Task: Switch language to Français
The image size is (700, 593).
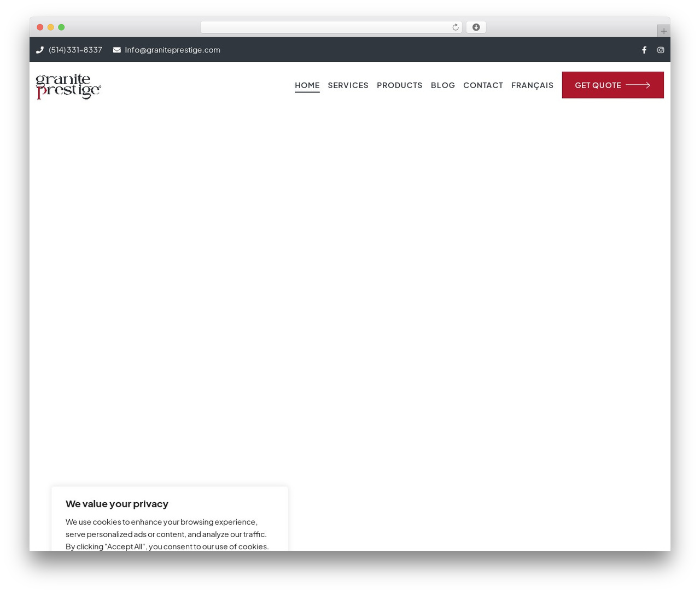Action: pos(532,85)
